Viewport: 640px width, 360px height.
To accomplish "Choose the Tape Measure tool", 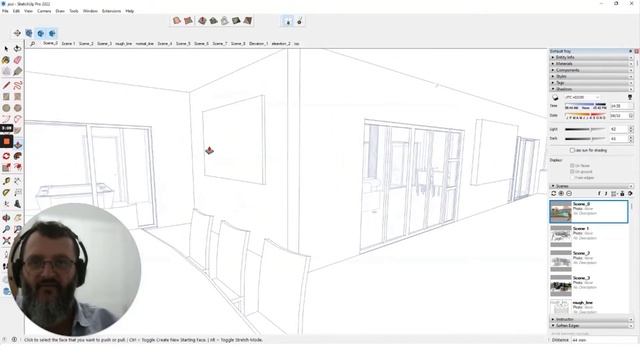I will (x=6, y=181).
